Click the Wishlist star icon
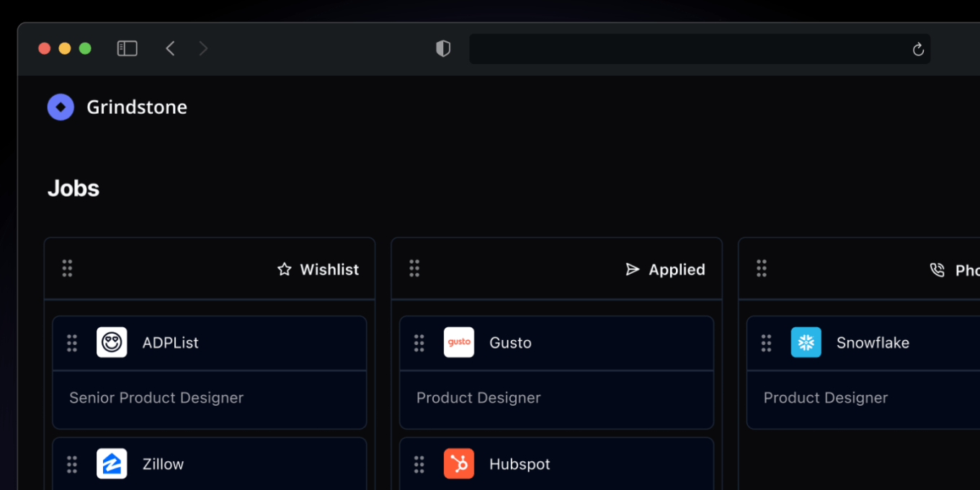 pos(285,269)
